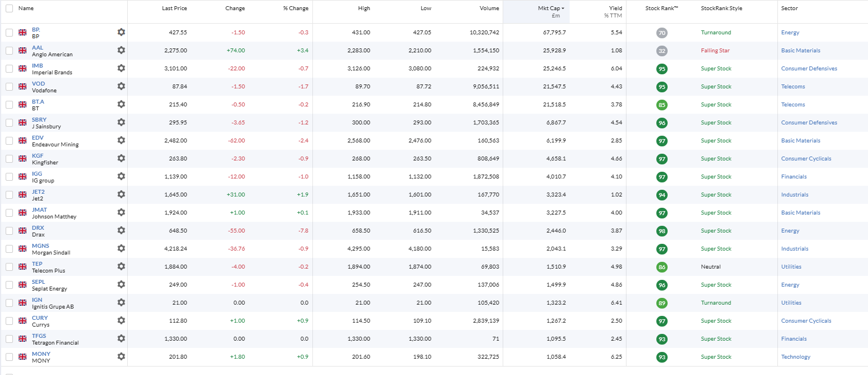Screen dimensions: 868x375
Task: Click StockRank badge 70 for BP
Action: pyautogui.click(x=662, y=33)
